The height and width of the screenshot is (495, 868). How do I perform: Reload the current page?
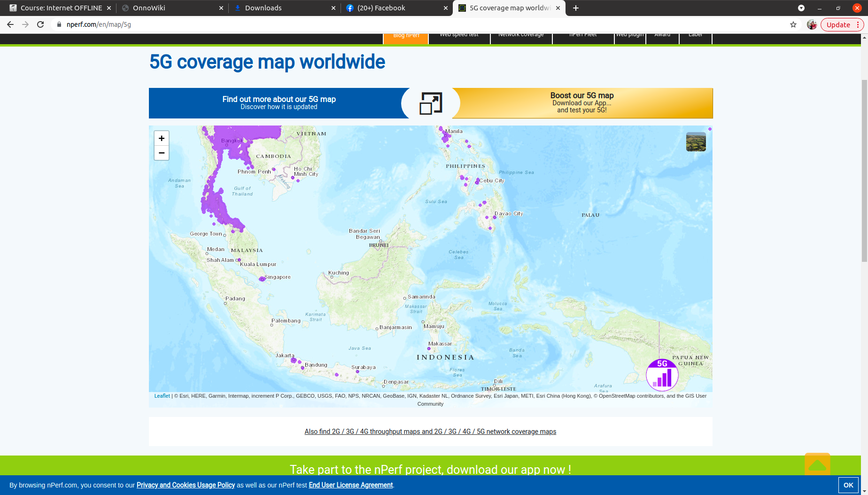pyautogui.click(x=40, y=24)
